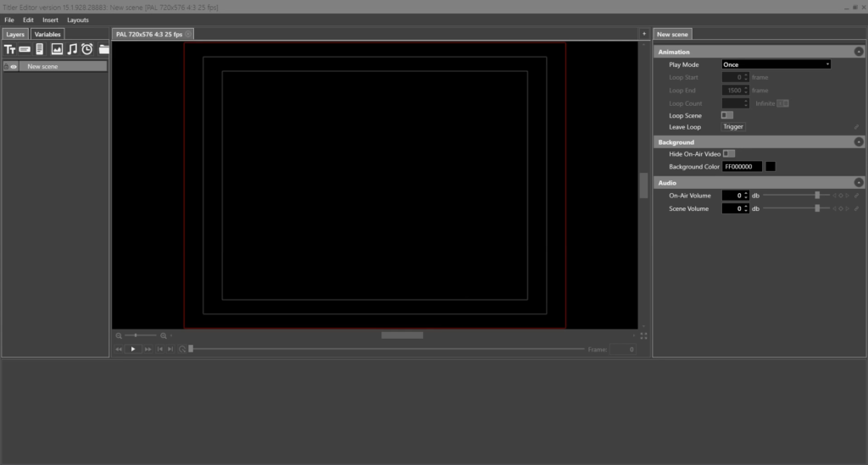The image size is (868, 465).
Task: Switch to the Variables tab
Action: click(x=47, y=35)
